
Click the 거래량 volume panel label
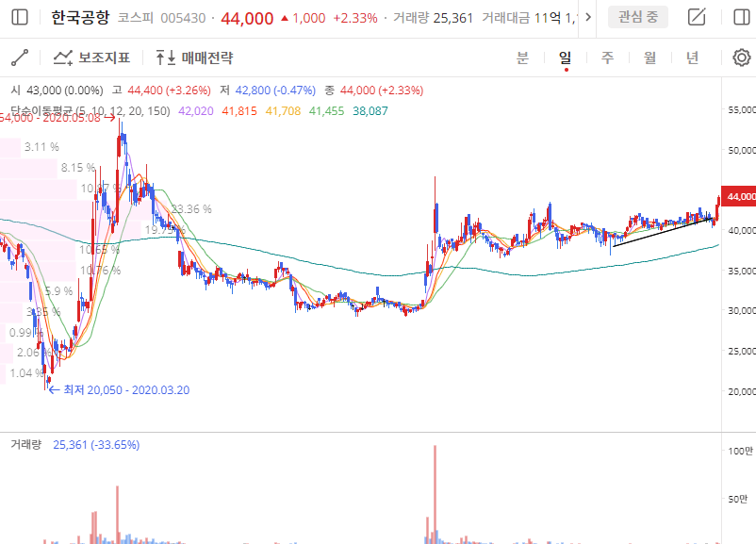[x=26, y=444]
